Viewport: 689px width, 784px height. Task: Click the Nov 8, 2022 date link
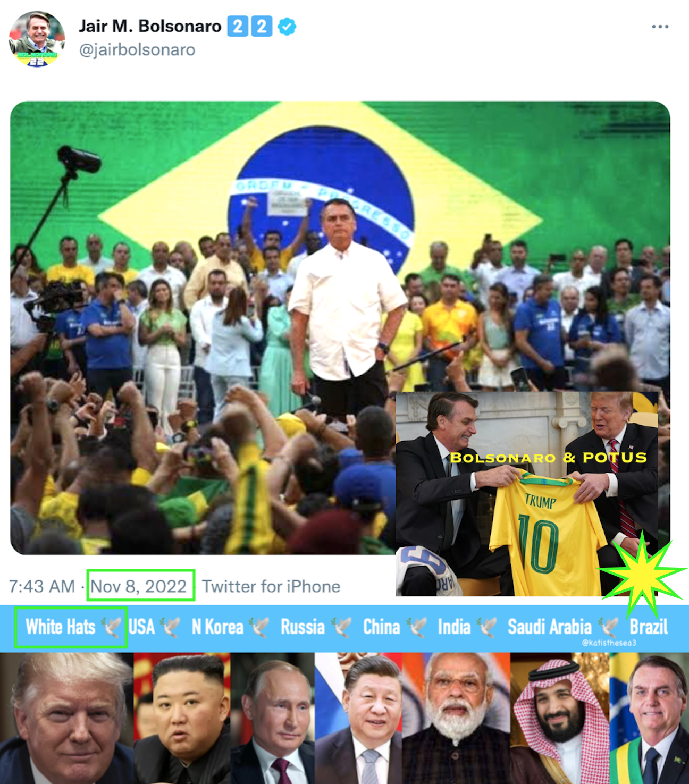[138, 586]
